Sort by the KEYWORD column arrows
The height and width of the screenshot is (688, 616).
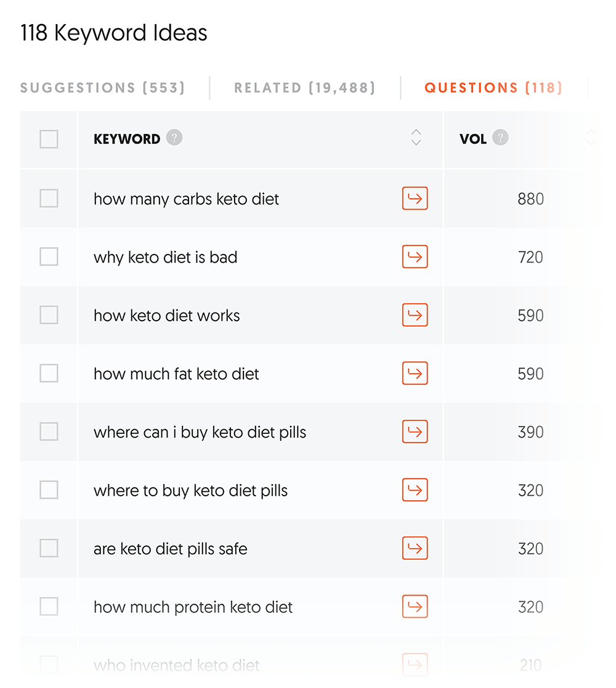point(416,137)
